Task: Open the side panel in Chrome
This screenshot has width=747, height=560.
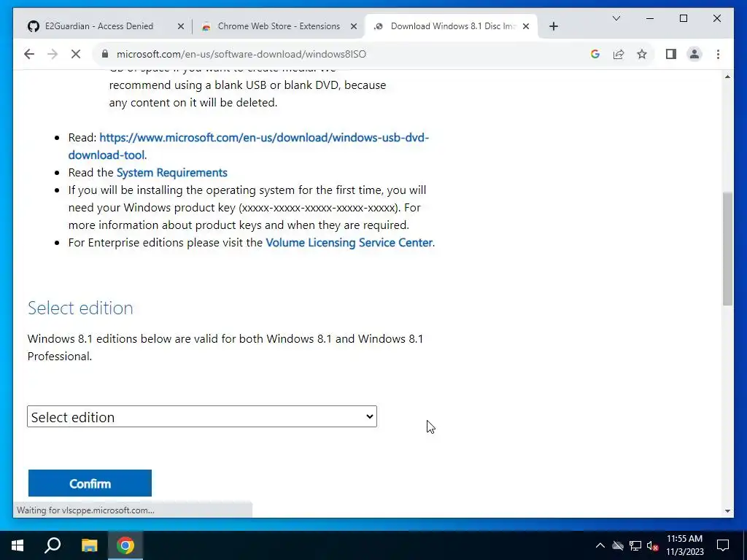Action: (x=671, y=54)
